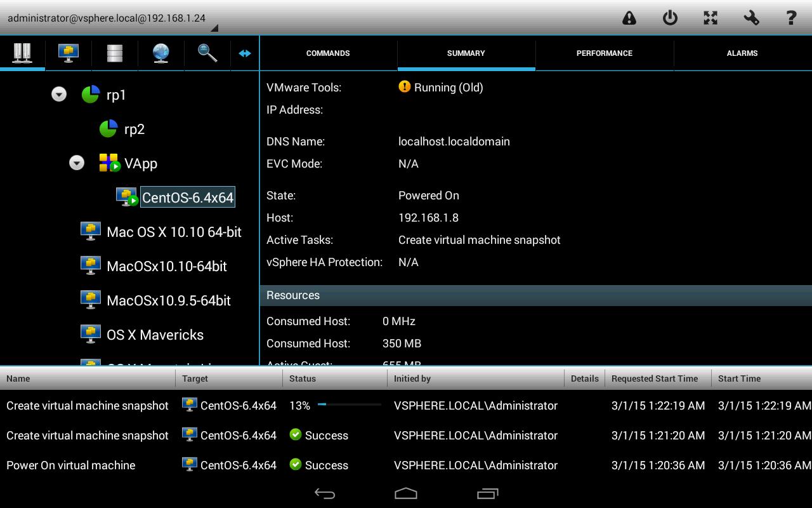Click the OS X Mavericks VM icon
The image size is (812, 508).
point(91,335)
